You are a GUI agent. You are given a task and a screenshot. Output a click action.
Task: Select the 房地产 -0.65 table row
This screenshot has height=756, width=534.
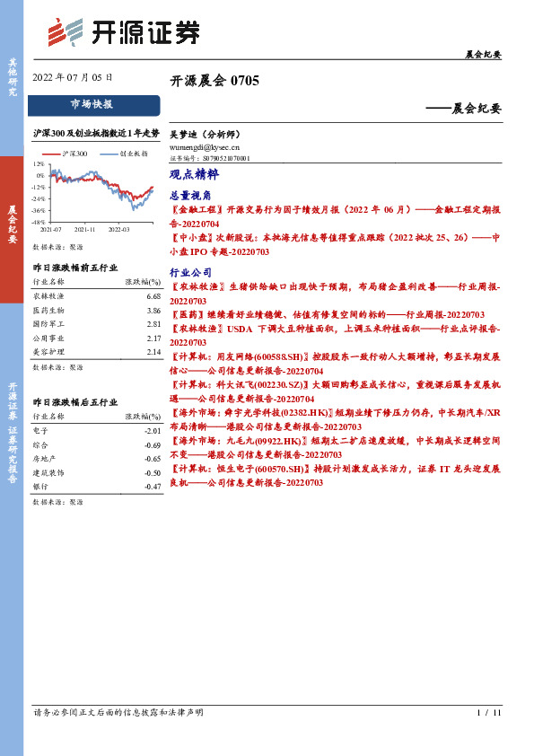97,459
